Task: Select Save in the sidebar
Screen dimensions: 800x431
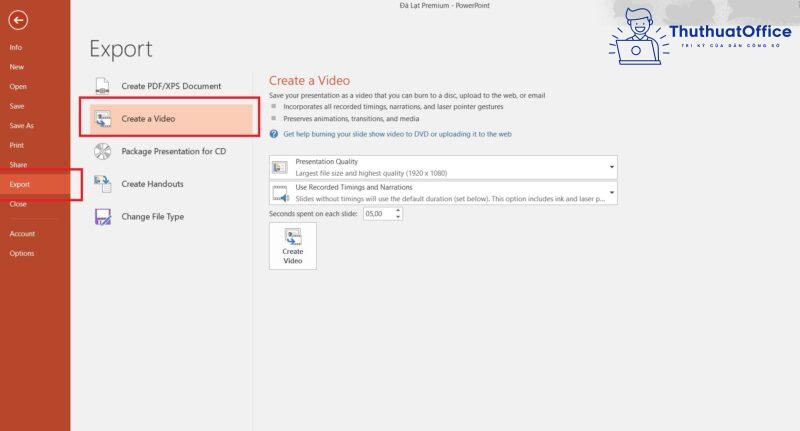Action: tap(17, 106)
